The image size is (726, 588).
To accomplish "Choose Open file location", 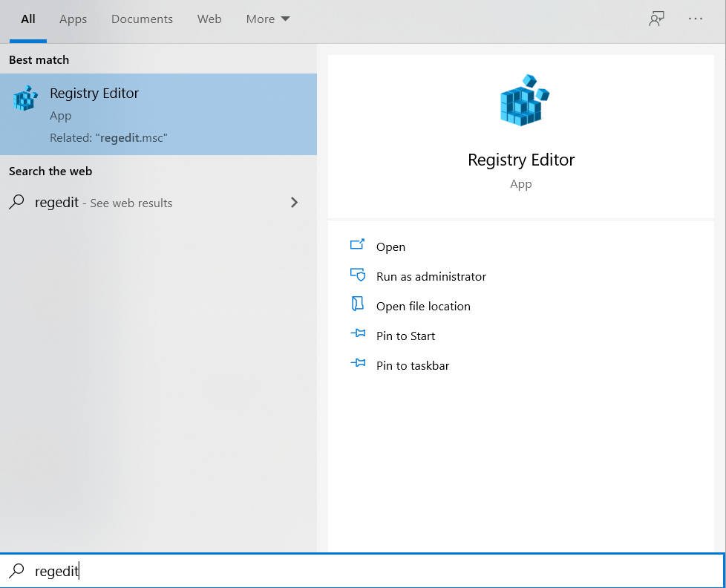I will coord(423,307).
